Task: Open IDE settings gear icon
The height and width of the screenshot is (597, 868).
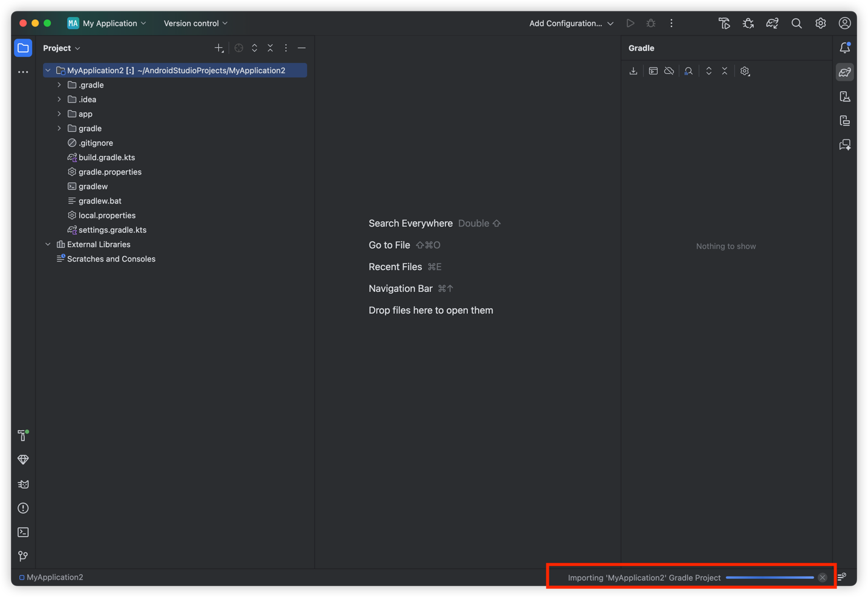Action: coord(820,24)
